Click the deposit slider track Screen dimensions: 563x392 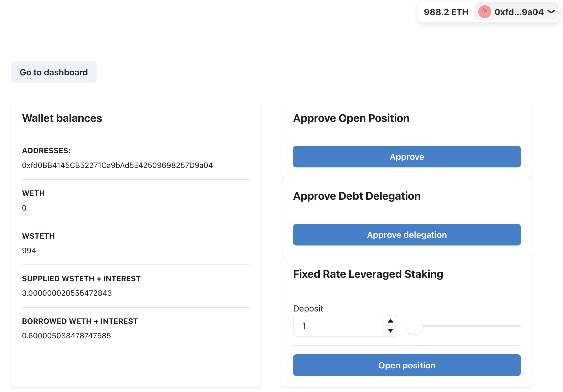point(471,326)
